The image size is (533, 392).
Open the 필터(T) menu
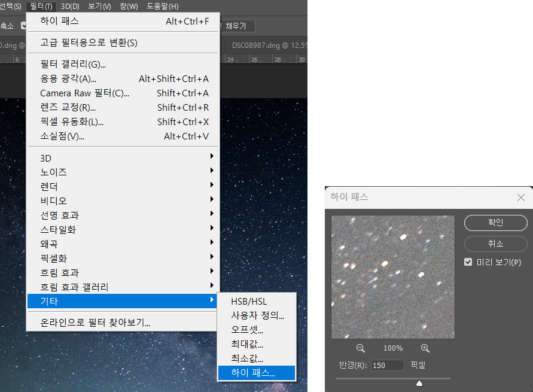(41, 6)
